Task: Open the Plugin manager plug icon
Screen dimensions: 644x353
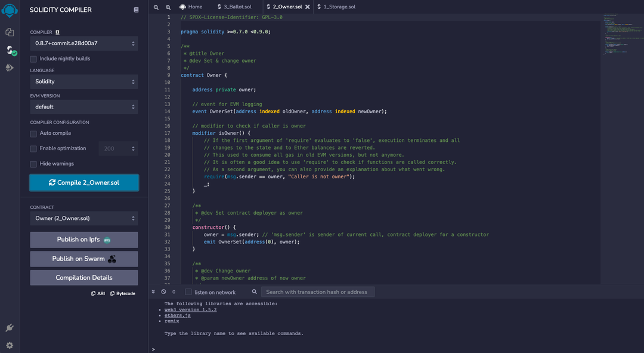Action: [10, 327]
